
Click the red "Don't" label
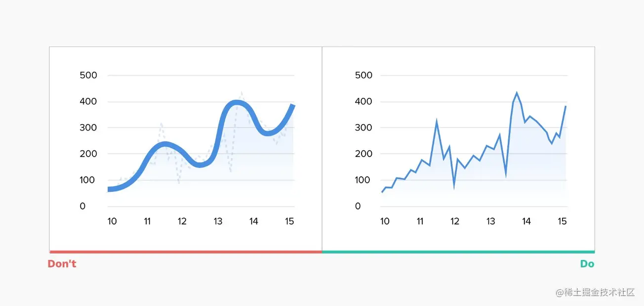62,264
